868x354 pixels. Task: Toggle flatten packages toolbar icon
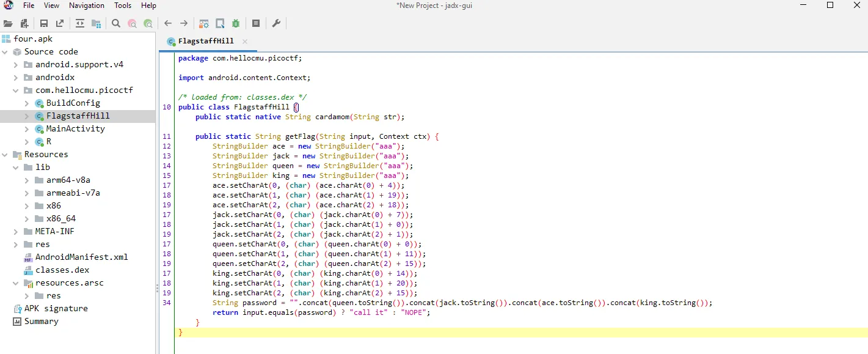pos(96,23)
